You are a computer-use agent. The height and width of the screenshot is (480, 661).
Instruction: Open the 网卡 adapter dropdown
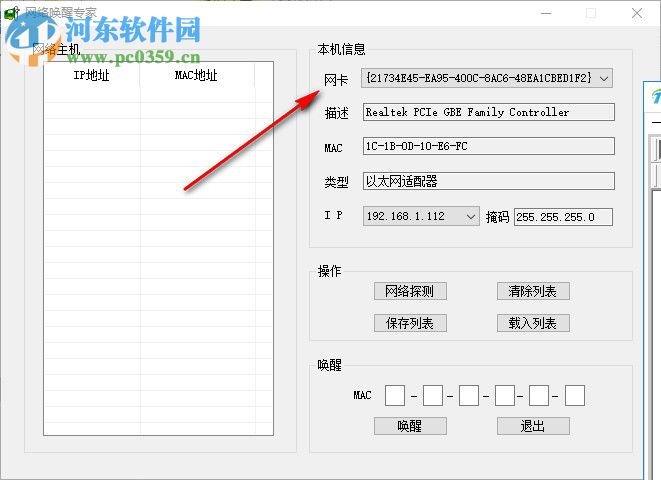click(486, 78)
